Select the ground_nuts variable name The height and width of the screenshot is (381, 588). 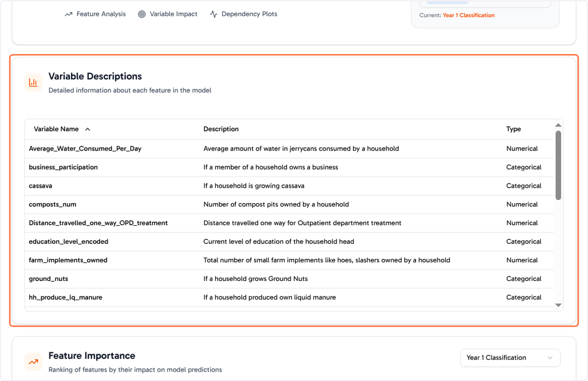49,279
